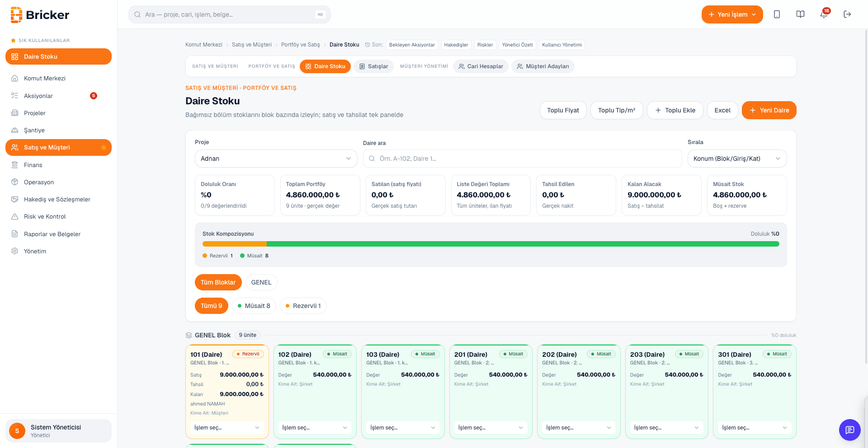Click the Operasyon cube icon
868x448 pixels.
15,182
